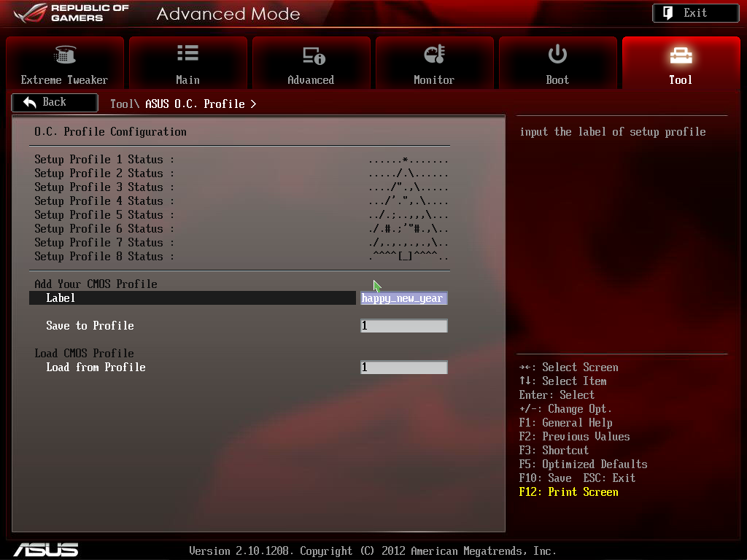Open the Extreme Tweaker tab
Screen dimensions: 747x560
click(x=65, y=63)
